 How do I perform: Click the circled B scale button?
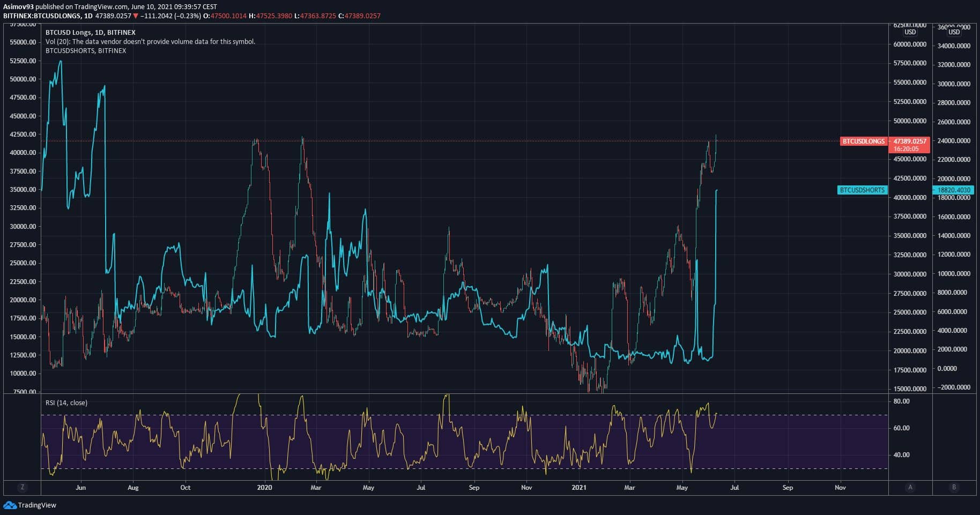tap(954, 487)
